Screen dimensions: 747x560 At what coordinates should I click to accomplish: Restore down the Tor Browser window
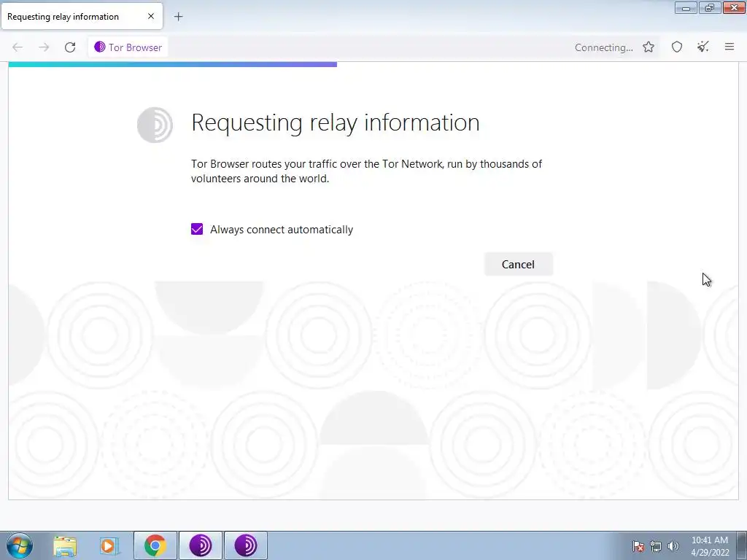[710, 8]
